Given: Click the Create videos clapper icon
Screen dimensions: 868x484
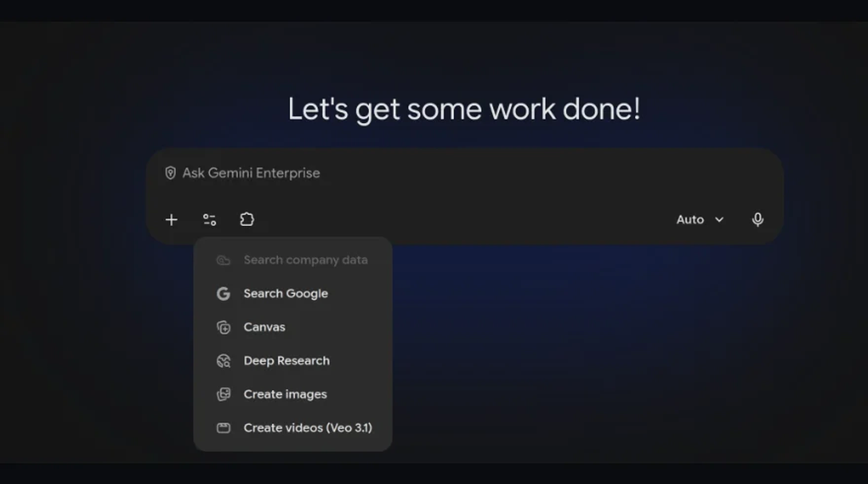Looking at the screenshot, I should [x=223, y=428].
